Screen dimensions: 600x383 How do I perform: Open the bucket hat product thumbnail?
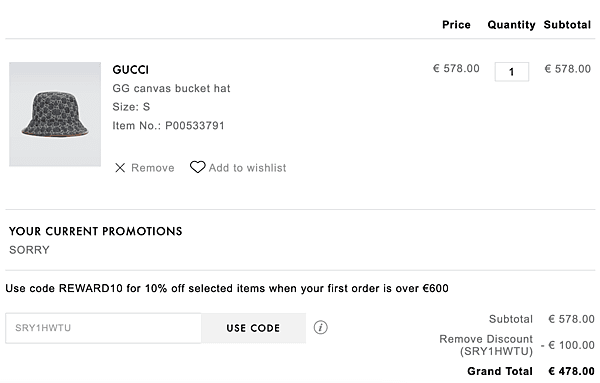[x=55, y=114]
